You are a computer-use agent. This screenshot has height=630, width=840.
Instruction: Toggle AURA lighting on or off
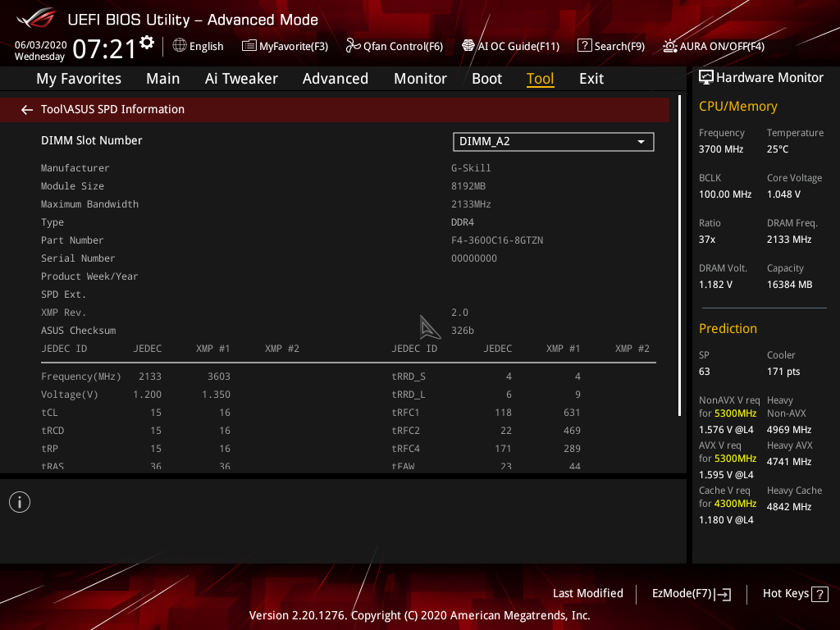(x=712, y=46)
